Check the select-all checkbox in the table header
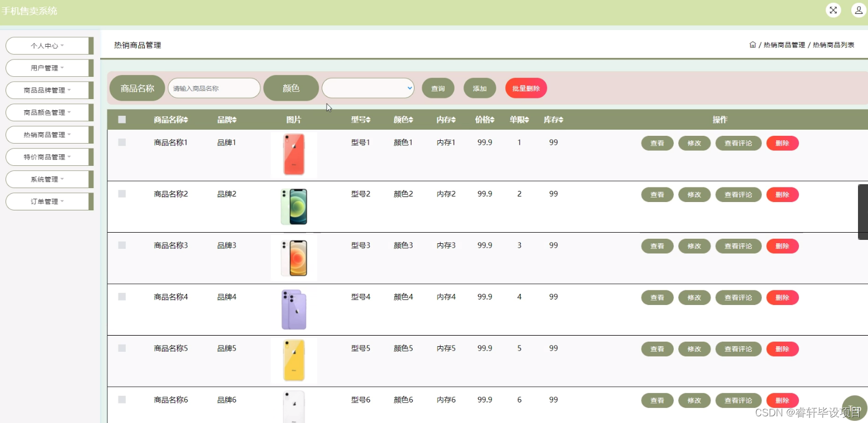Screen dimensions: 868x423 click(x=122, y=119)
